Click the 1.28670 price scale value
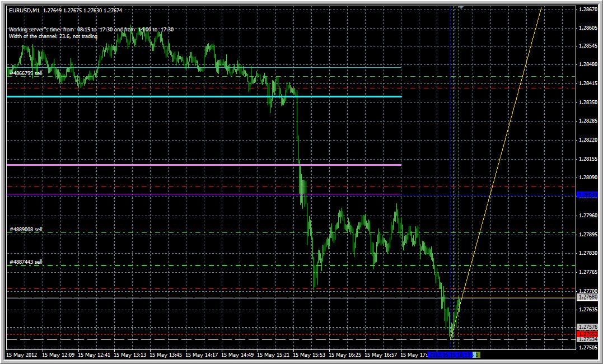603x364 pixels. coord(588,9)
